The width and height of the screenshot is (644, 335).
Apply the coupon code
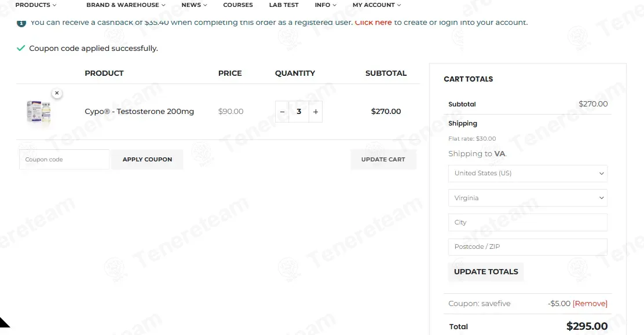click(147, 159)
